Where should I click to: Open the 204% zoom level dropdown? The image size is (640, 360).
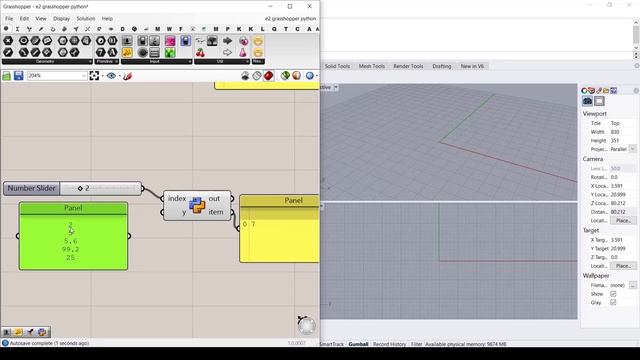(84, 76)
